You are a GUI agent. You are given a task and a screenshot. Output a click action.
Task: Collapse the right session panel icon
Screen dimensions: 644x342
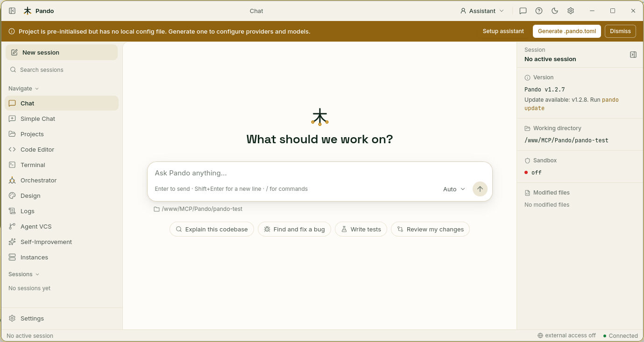633,55
